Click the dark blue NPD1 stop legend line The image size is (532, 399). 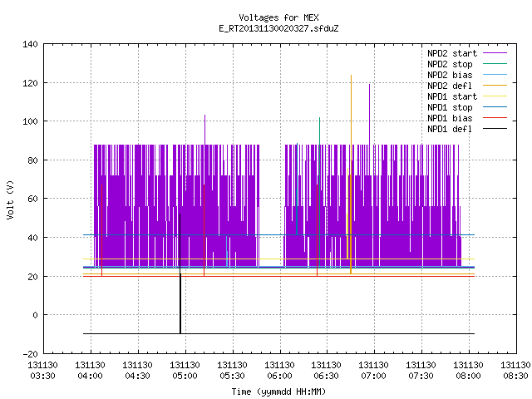(x=495, y=107)
